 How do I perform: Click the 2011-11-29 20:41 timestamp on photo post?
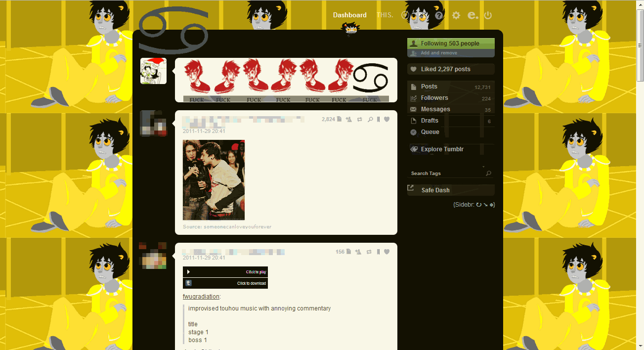(204, 131)
